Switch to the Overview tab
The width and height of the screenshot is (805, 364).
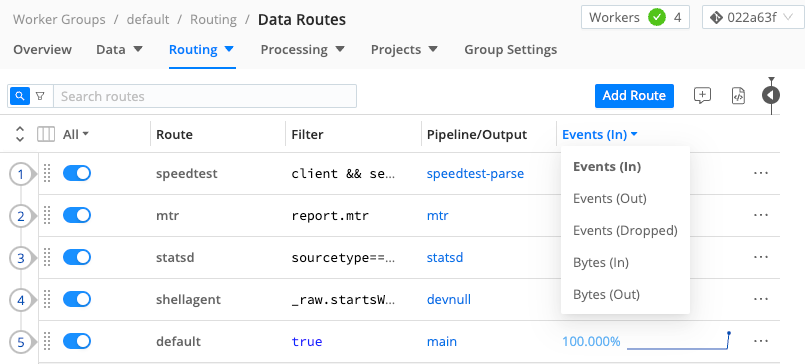pos(42,50)
